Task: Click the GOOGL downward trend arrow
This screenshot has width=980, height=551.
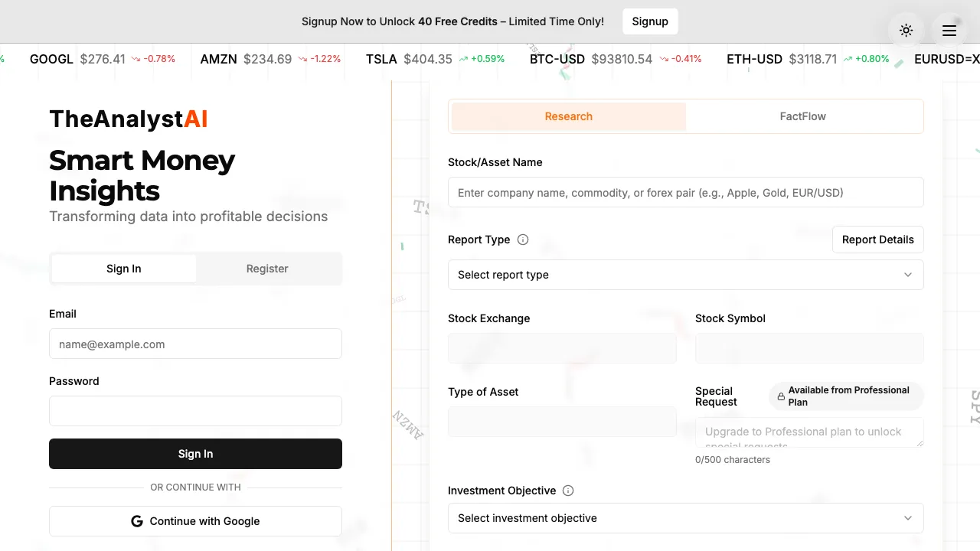Action: tap(135, 58)
